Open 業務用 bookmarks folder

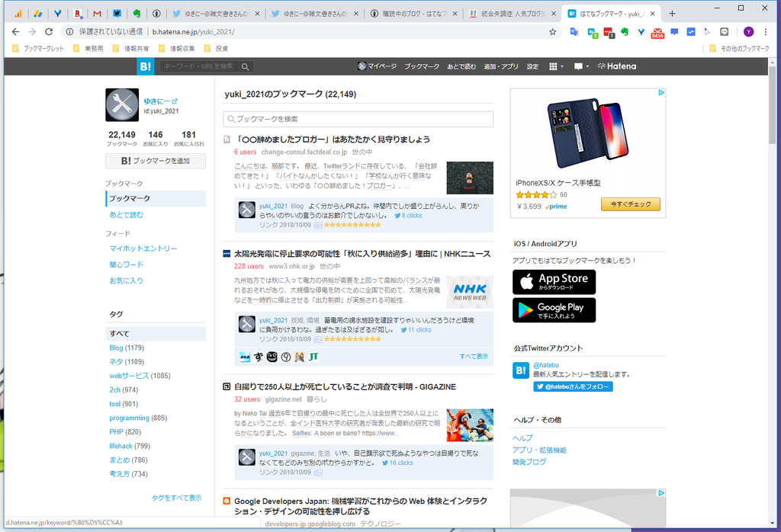coord(88,49)
